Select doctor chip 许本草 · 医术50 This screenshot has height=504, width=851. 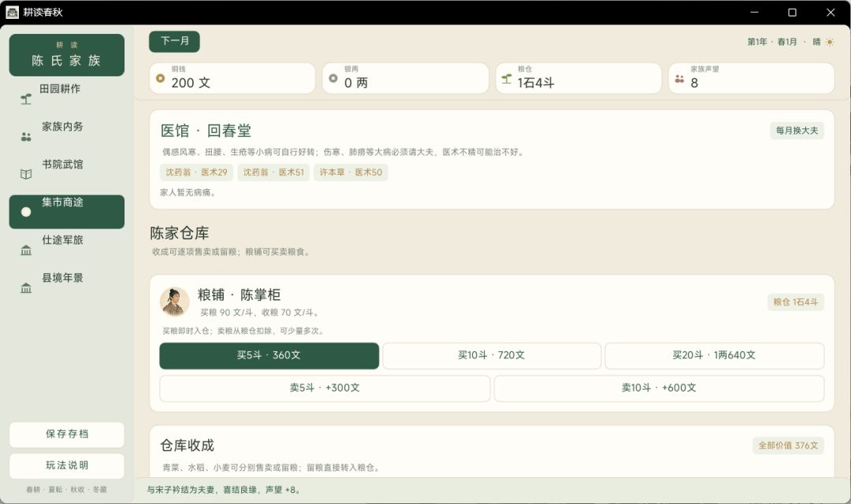(x=351, y=172)
